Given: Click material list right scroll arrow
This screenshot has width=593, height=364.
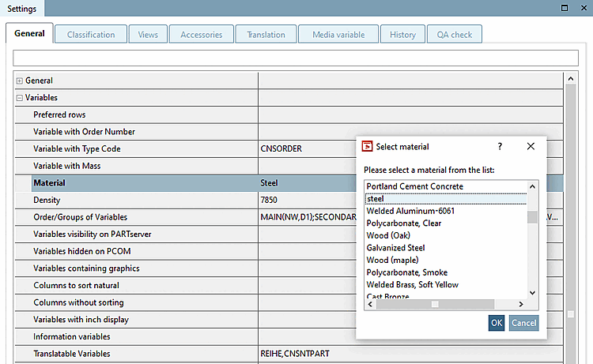Looking at the screenshot, I should click(x=521, y=304).
